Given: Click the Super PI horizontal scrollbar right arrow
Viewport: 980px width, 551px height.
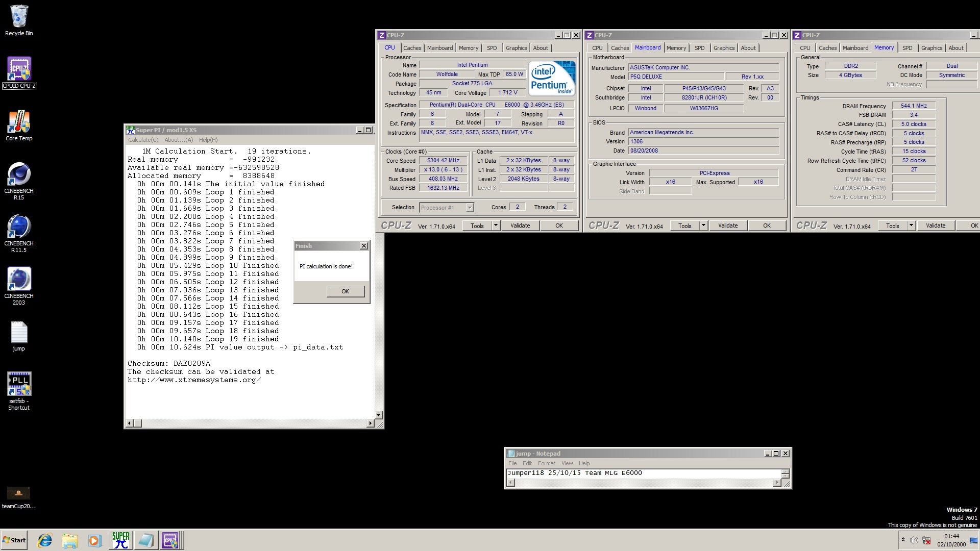Looking at the screenshot, I should (371, 423).
